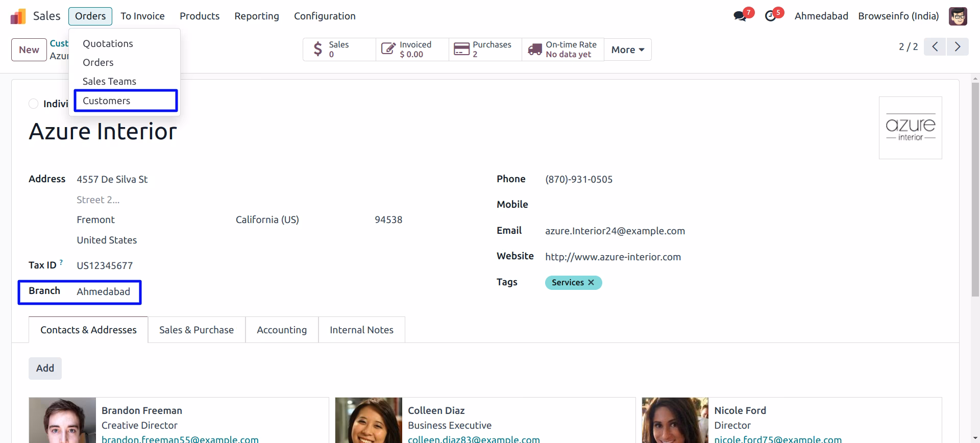Expand the More dropdown
The width and height of the screenshot is (980, 443).
tap(628, 50)
